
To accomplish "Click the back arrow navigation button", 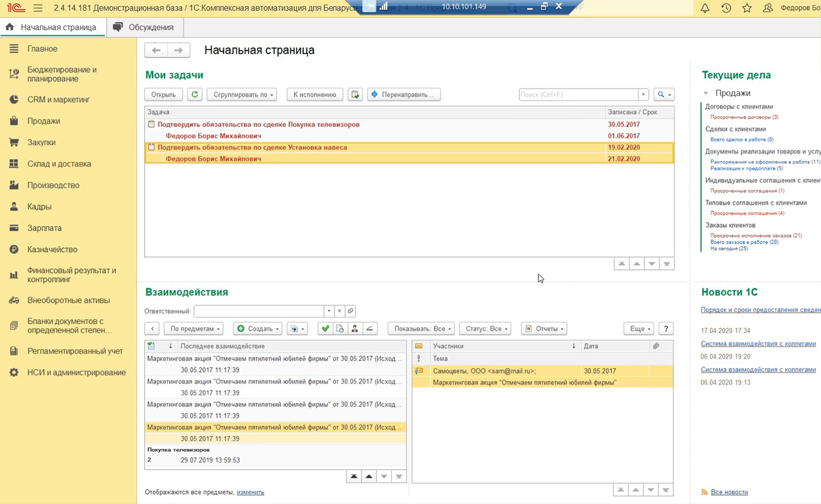I will 156,51.
